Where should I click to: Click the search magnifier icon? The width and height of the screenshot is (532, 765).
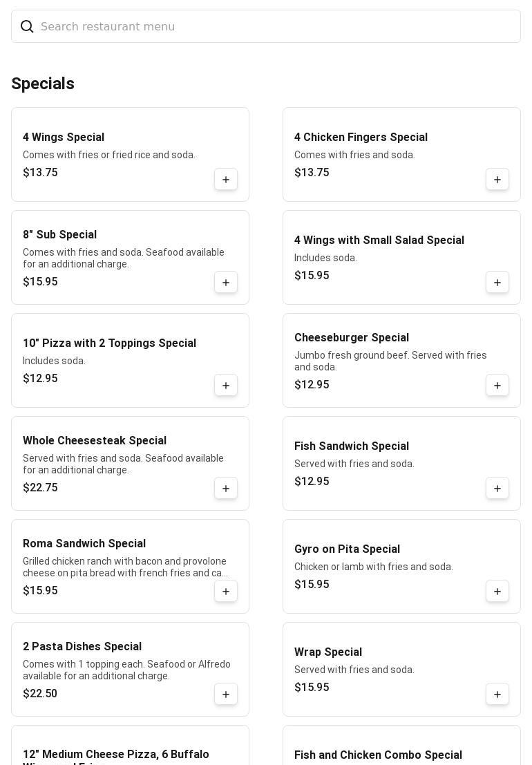click(28, 27)
